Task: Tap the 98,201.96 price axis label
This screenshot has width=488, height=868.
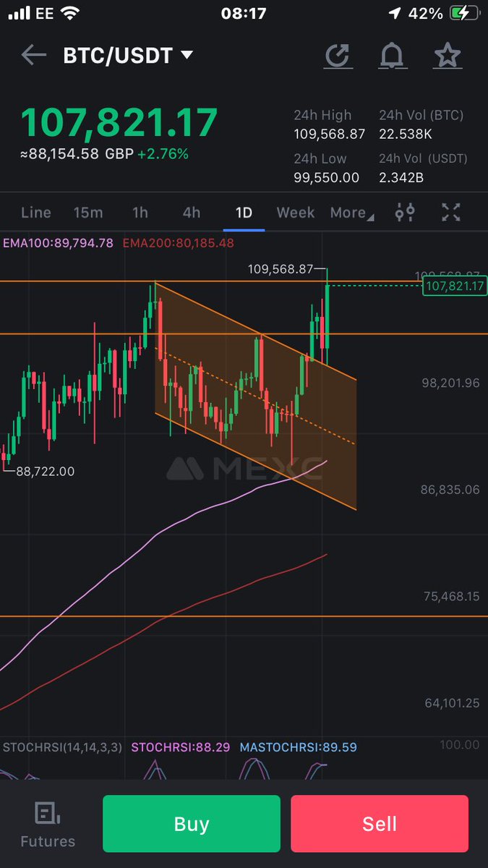Action: (450, 383)
